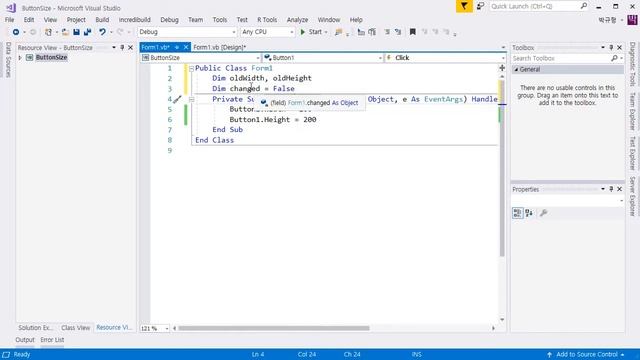Image resolution: width=640 pixels, height=360 pixels.
Task: Save the current file with Save icon
Action: tap(76, 32)
